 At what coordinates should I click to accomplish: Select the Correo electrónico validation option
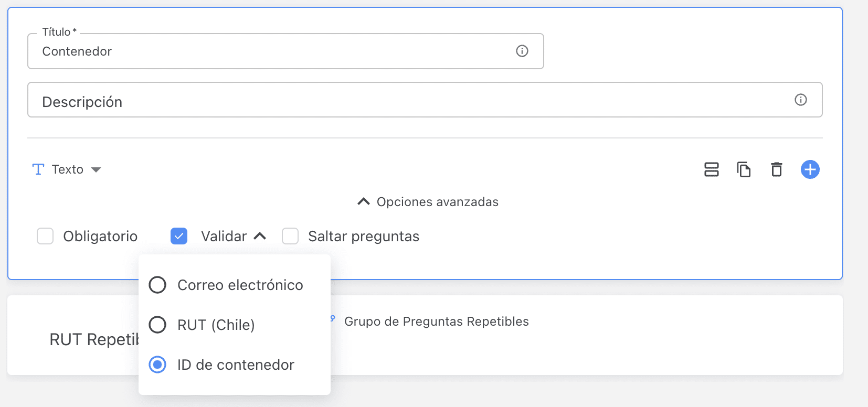coord(157,285)
